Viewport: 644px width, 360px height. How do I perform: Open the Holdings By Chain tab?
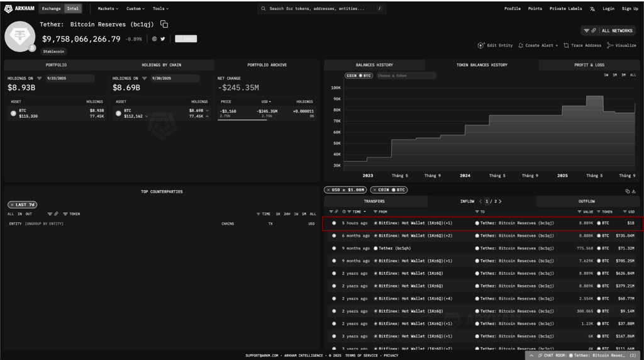[x=162, y=65]
